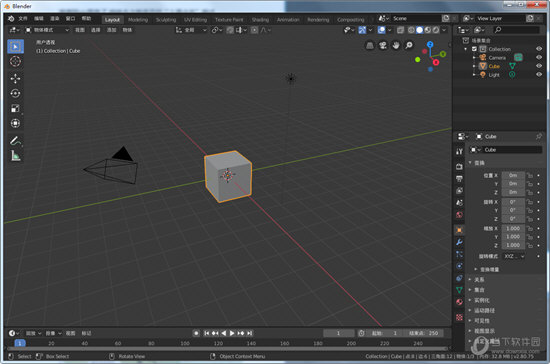Open the editor type dropdown in viewport header
The height and width of the screenshot is (364, 550).
(14, 30)
